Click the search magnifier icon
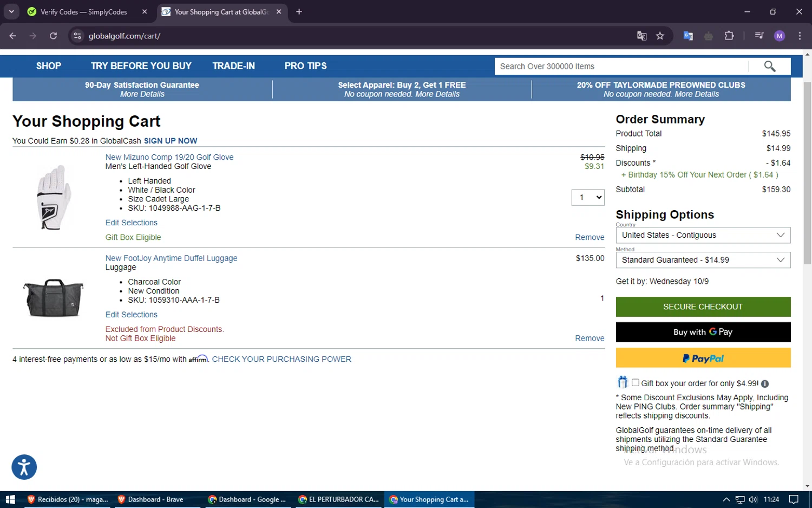This screenshot has width=812, height=508. 770,66
